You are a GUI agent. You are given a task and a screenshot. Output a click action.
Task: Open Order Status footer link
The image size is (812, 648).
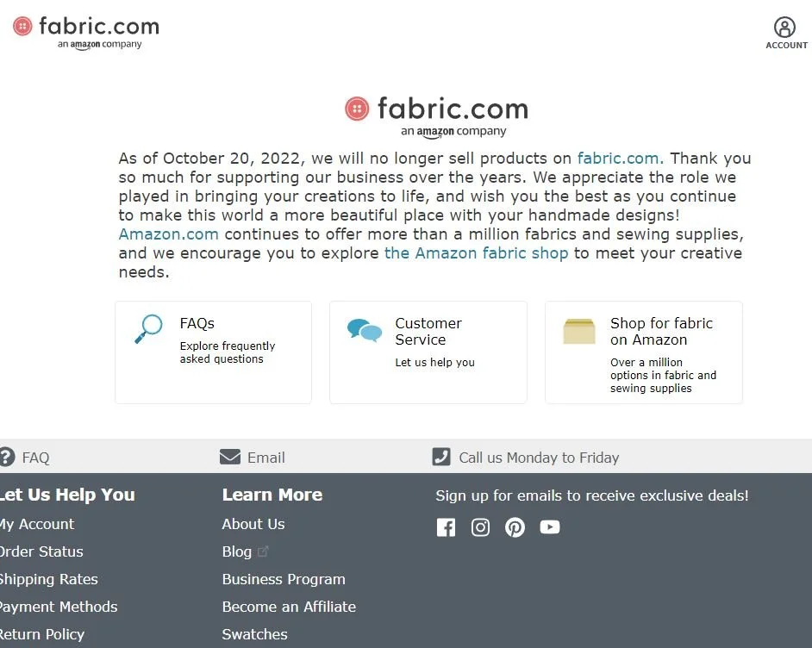coord(41,551)
